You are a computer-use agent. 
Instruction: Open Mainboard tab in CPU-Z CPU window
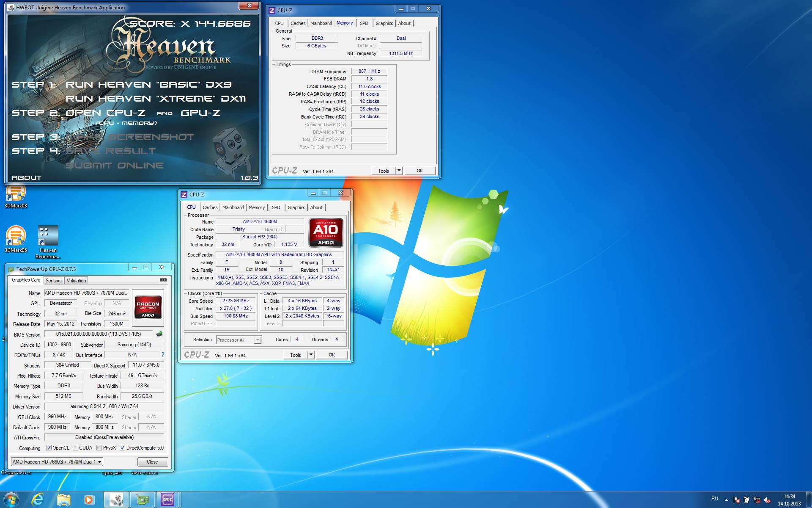tap(233, 207)
